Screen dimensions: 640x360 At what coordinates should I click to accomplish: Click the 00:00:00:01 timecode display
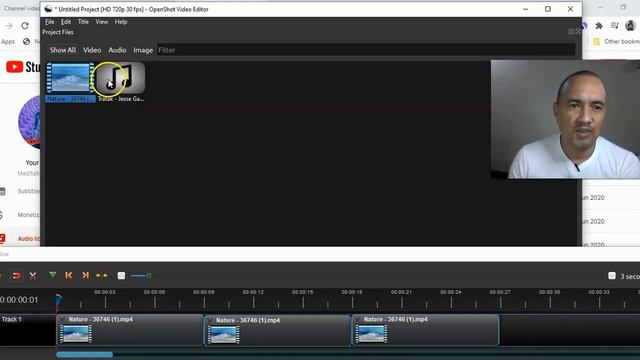(19, 300)
